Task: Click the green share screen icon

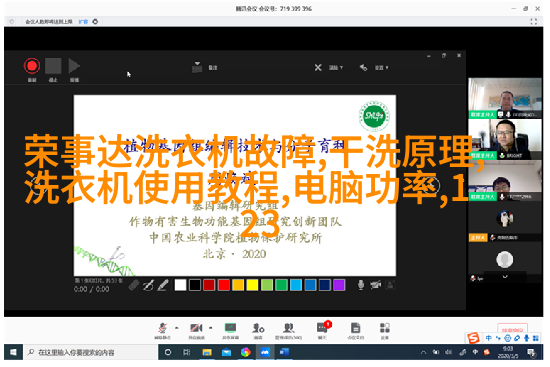Action: (230, 331)
